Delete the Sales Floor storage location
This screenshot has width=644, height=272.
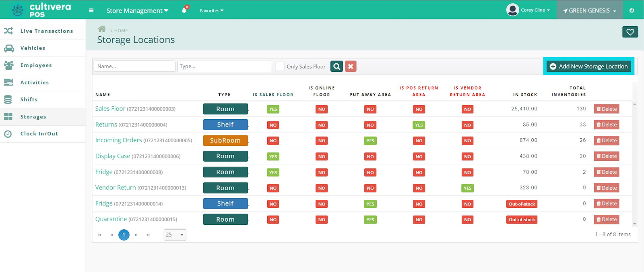606,109
